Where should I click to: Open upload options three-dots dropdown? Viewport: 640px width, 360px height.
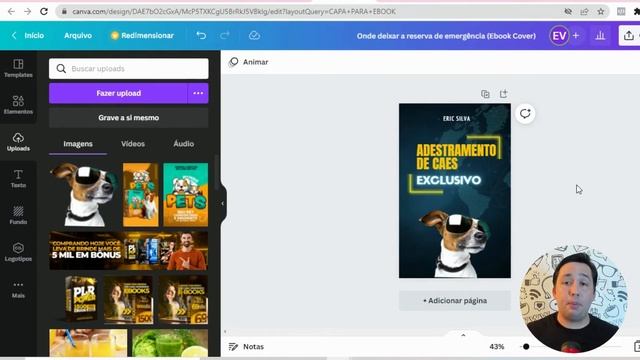[x=198, y=93]
